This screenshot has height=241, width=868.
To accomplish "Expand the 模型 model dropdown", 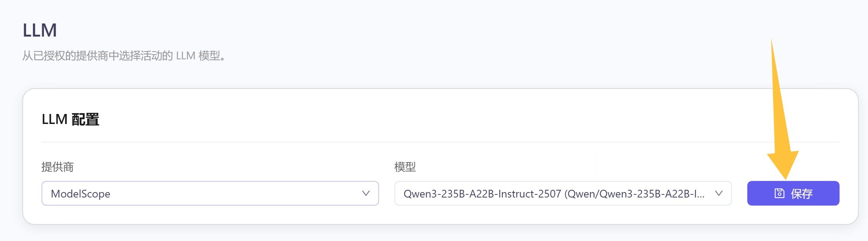I will [562, 193].
